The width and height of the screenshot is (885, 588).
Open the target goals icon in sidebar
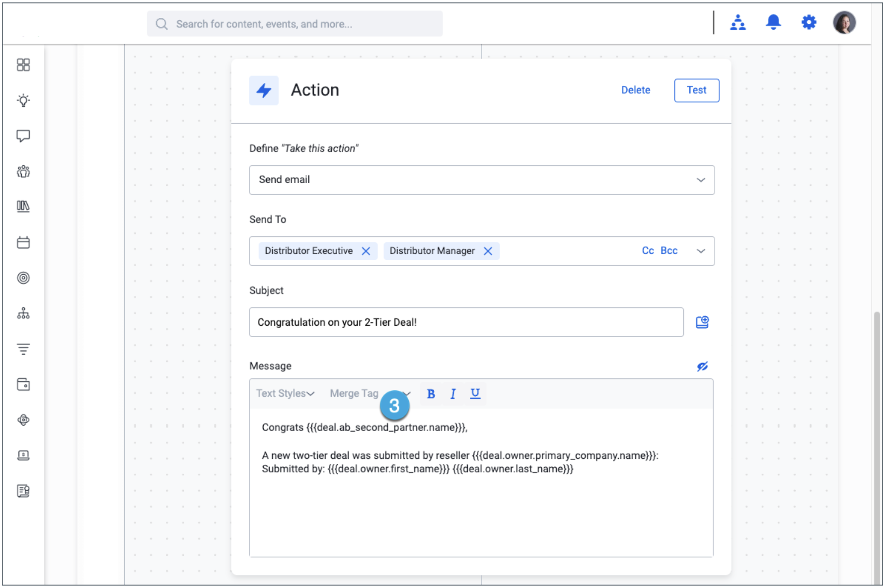point(23,278)
